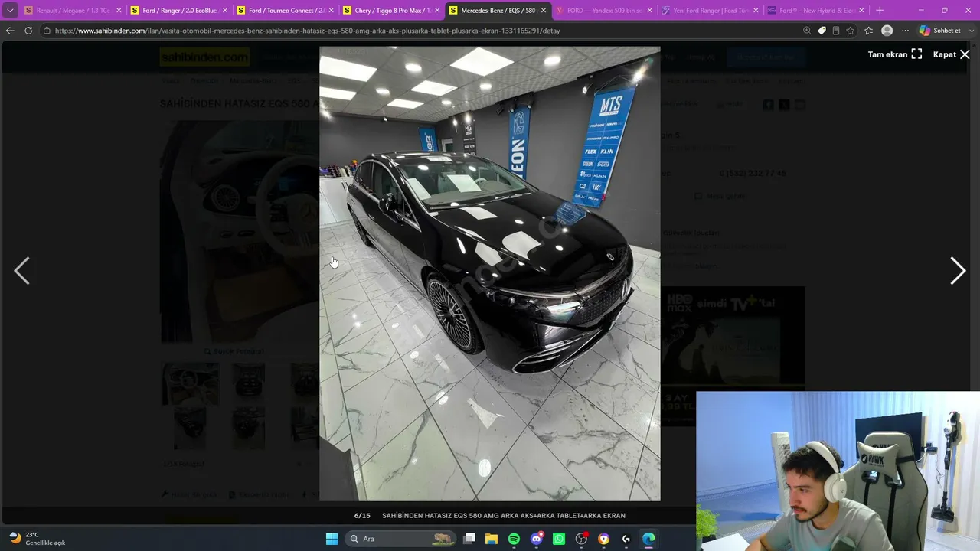Go back to the previous page

point(10,31)
